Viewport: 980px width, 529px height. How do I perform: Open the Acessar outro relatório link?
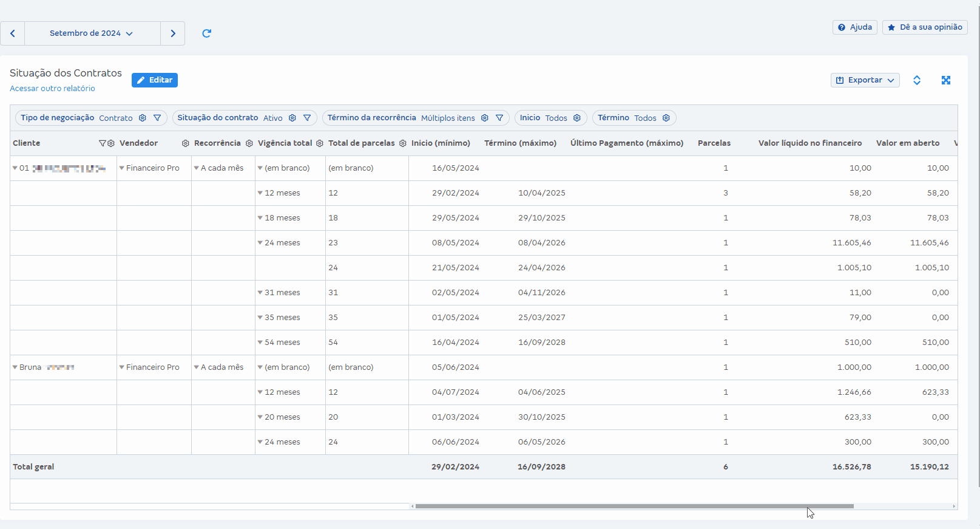(x=52, y=89)
